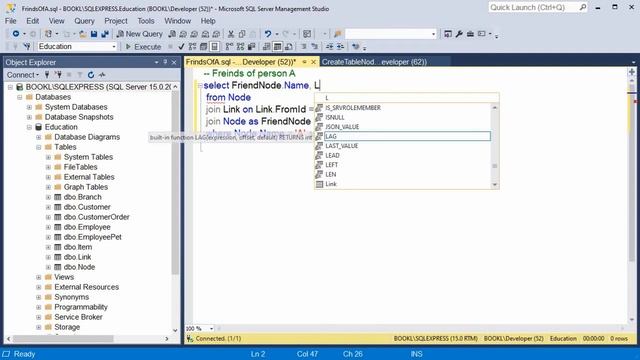Pick LEFT from the suggestion list
The image size is (640, 360).
(403, 165)
